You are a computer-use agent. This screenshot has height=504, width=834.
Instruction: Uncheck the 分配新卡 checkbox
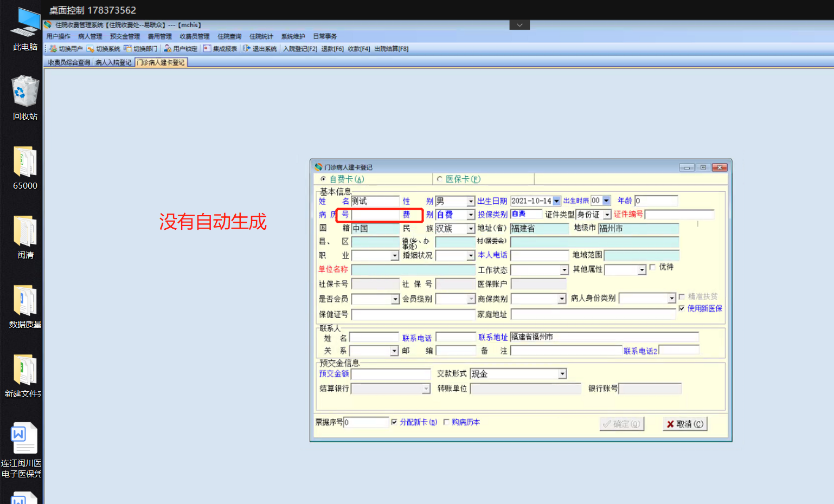pyautogui.click(x=394, y=422)
